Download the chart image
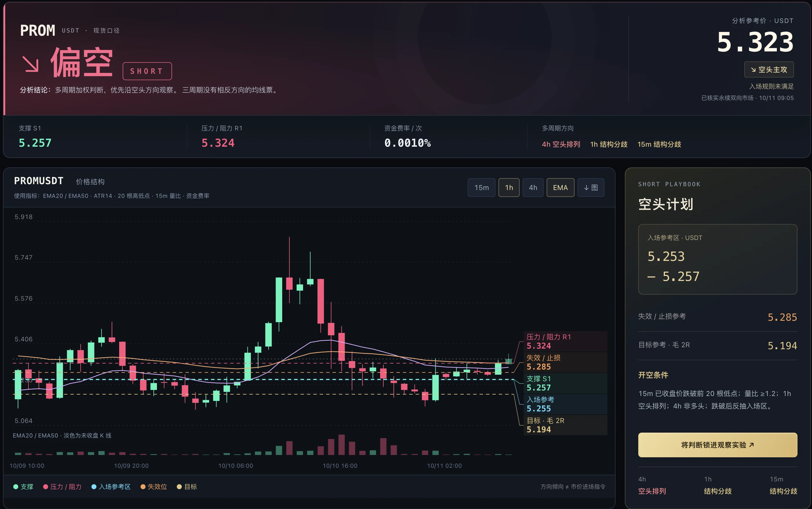 tap(591, 187)
